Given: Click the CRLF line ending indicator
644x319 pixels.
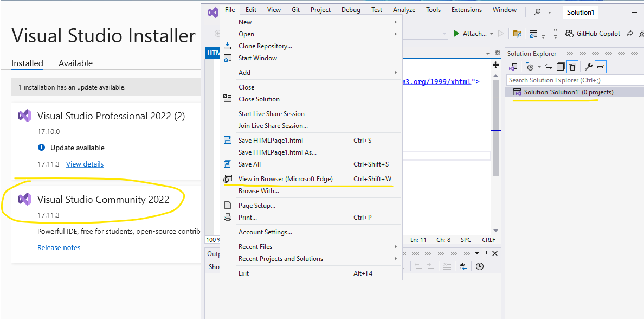Looking at the screenshot, I should pyautogui.click(x=489, y=240).
